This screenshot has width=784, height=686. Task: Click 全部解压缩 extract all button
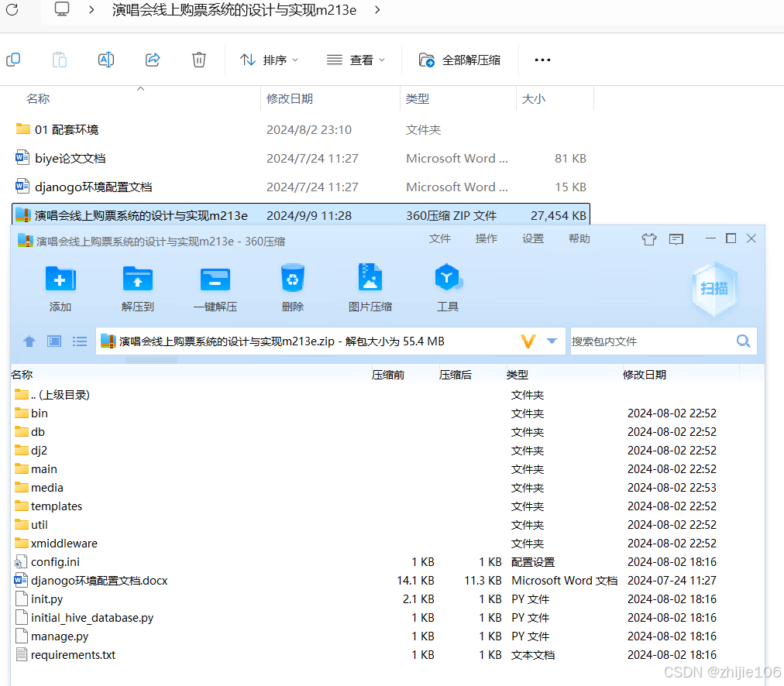[x=459, y=60]
